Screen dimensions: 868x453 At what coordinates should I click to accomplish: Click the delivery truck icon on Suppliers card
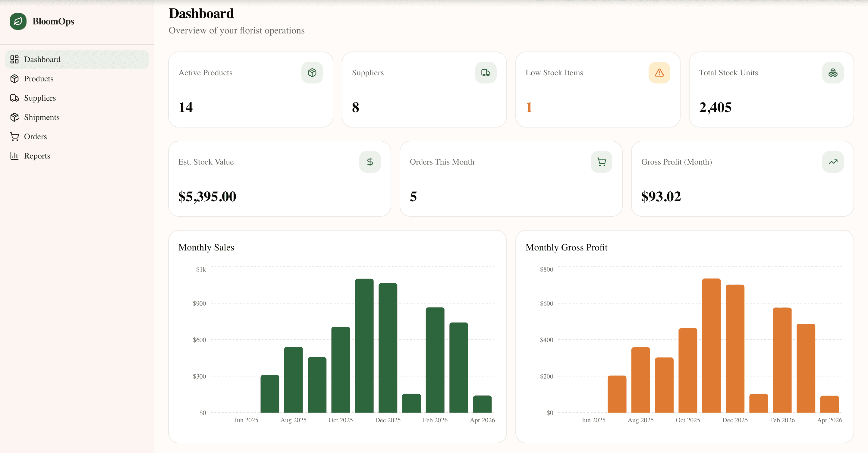485,72
